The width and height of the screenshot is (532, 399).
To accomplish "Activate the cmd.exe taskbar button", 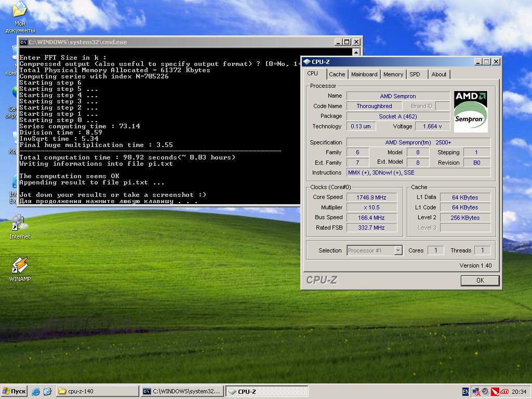I will [x=182, y=391].
